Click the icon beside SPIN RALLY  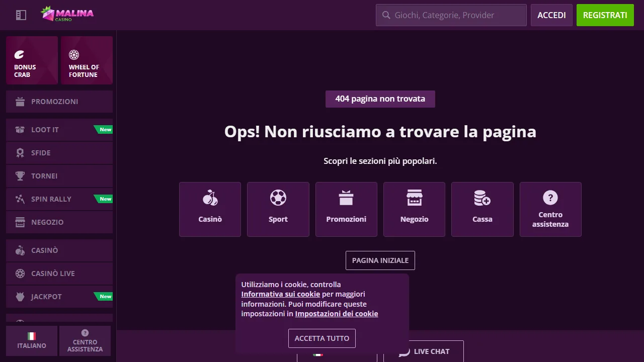point(20,199)
